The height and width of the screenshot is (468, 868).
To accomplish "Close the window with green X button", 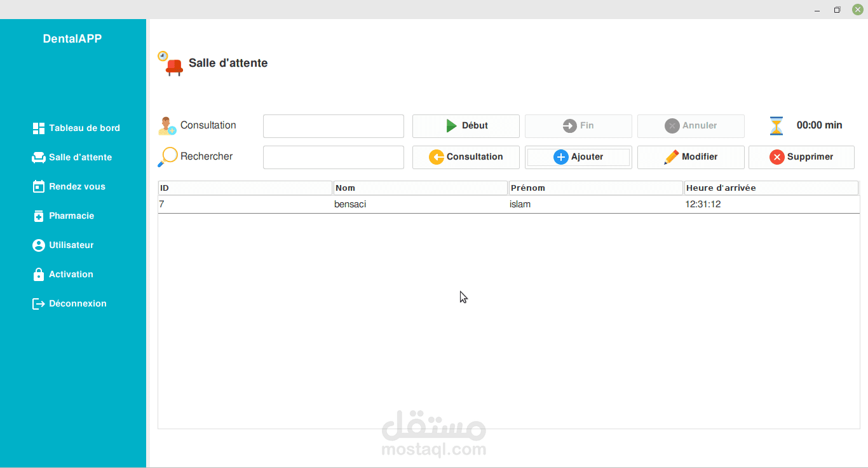I will click(857, 10).
